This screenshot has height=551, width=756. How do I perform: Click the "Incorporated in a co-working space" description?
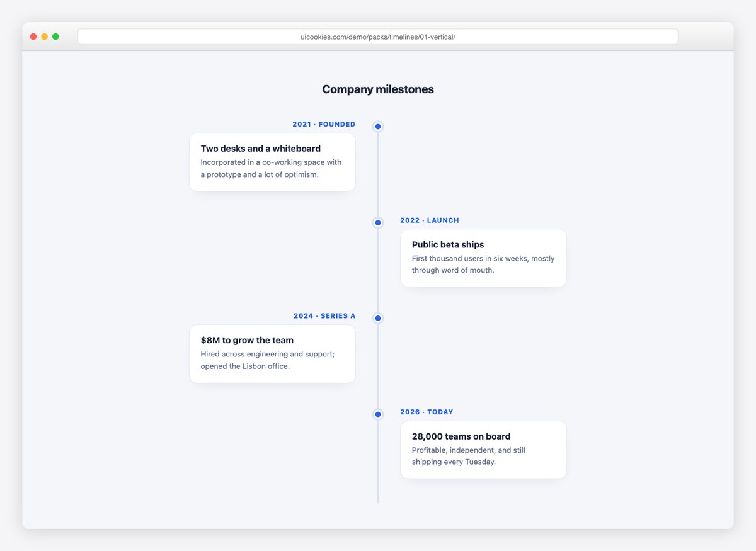pyautogui.click(x=272, y=168)
